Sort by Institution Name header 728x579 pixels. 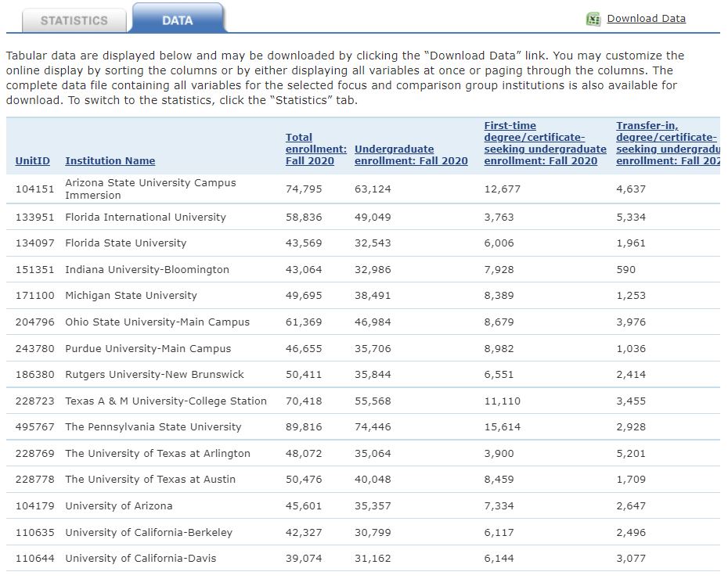point(110,161)
